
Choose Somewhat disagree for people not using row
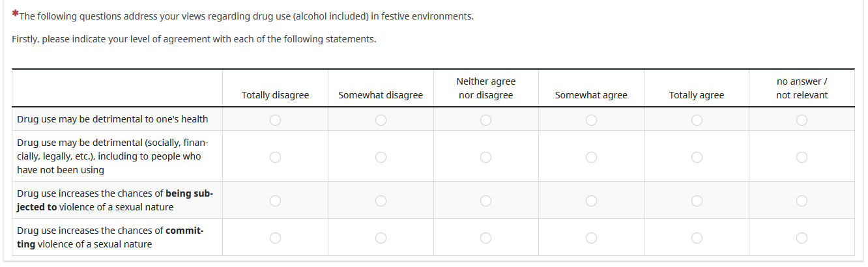381,157
